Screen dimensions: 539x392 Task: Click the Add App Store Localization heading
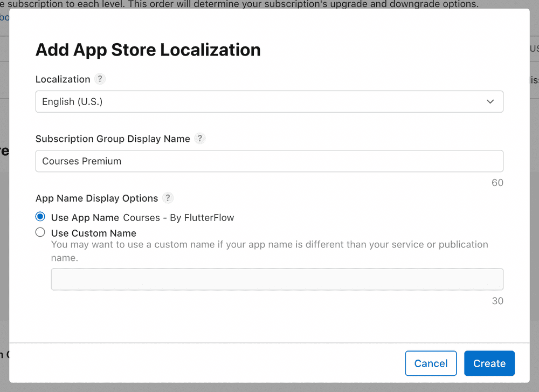click(x=148, y=50)
